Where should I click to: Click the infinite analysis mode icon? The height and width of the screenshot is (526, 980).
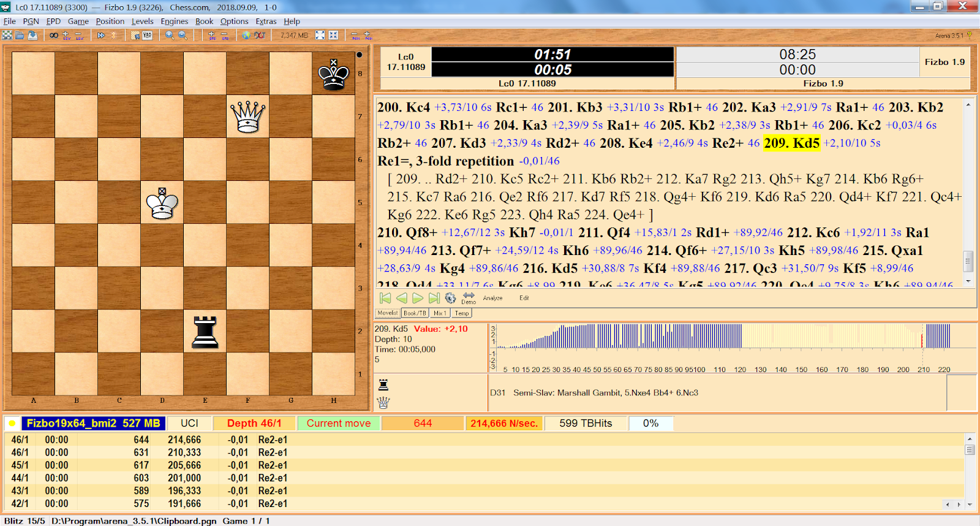pos(54,36)
